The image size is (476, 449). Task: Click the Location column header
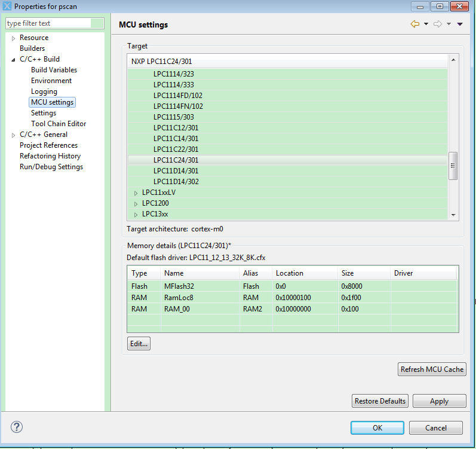pyautogui.click(x=305, y=273)
